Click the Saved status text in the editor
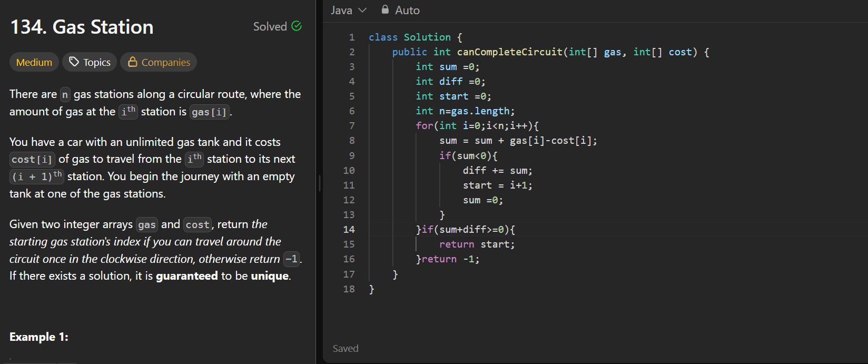This screenshot has width=868, height=364. point(346,348)
